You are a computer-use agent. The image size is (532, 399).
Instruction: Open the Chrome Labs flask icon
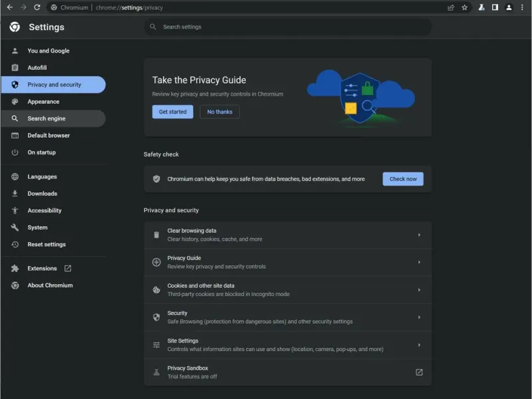[481, 7]
